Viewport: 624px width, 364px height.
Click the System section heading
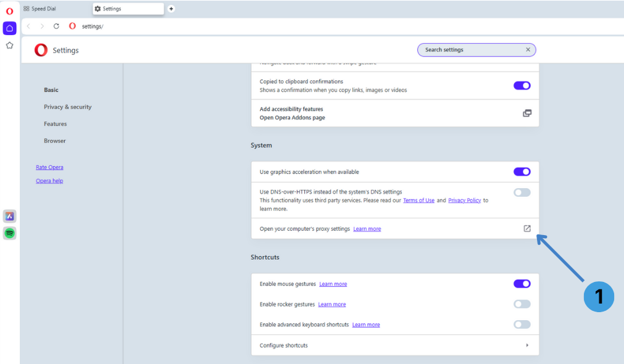tap(262, 145)
